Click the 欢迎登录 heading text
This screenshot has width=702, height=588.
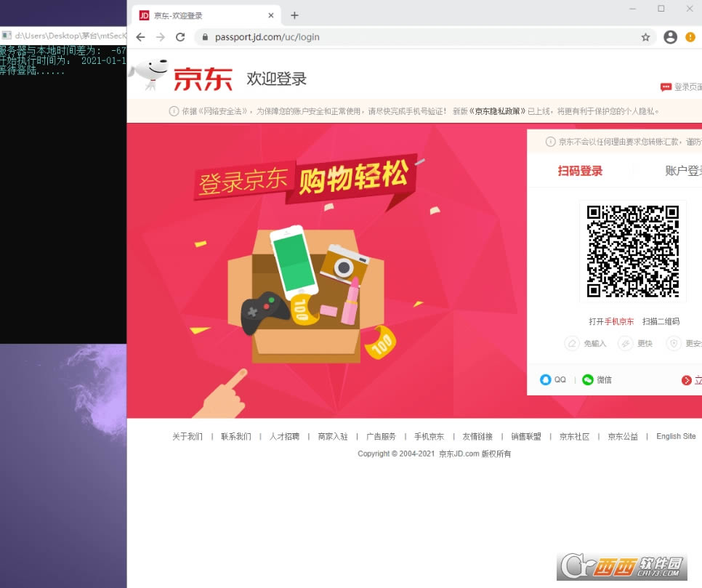(x=276, y=78)
